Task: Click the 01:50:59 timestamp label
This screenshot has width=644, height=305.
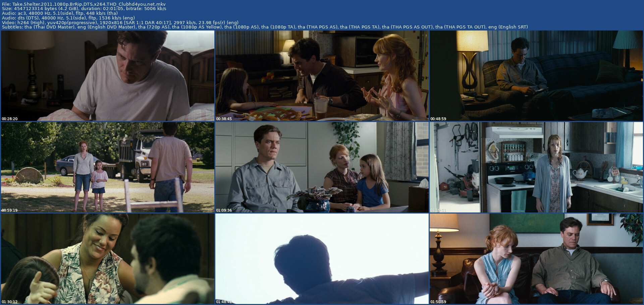Action: pyautogui.click(x=438, y=302)
